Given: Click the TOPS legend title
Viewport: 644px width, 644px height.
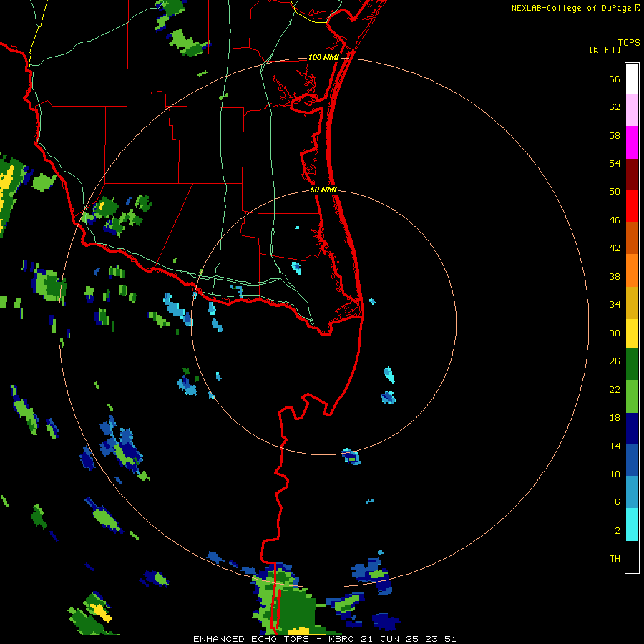Looking at the screenshot, I should point(629,43).
